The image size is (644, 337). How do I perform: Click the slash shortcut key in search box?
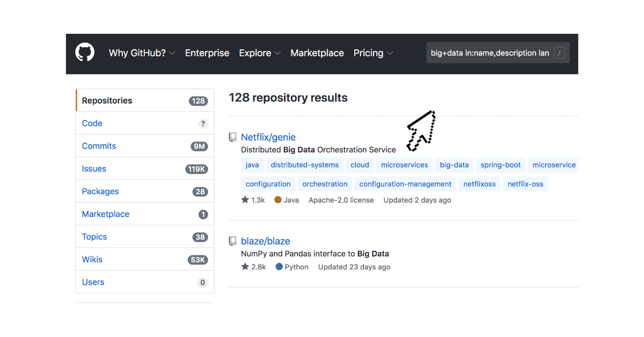[559, 53]
